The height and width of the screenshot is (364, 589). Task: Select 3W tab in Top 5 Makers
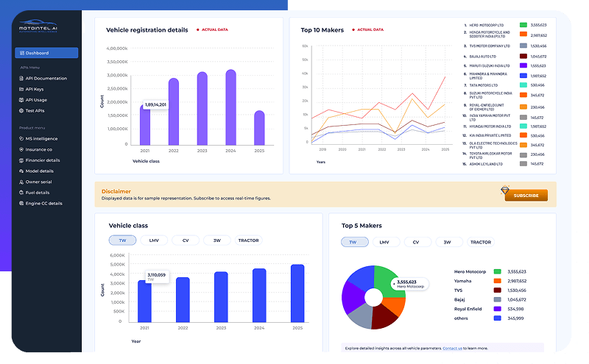point(449,242)
